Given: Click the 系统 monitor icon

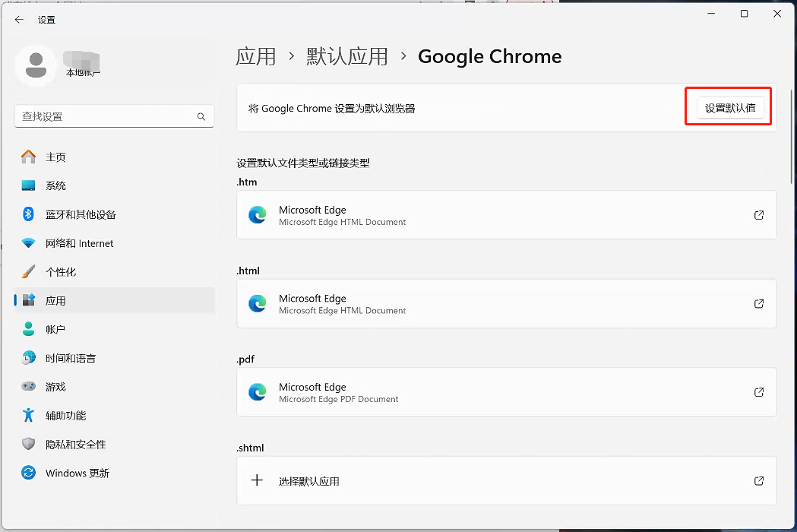Looking at the screenshot, I should click(28, 185).
